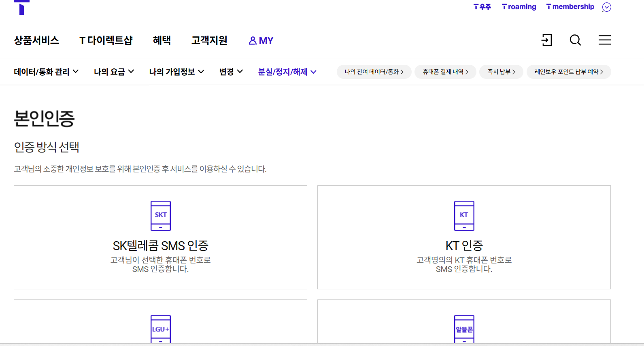This screenshot has width=644, height=346.
Task: Click 나의 잔여 데이터/통화 shortcut
Action: pyautogui.click(x=374, y=72)
